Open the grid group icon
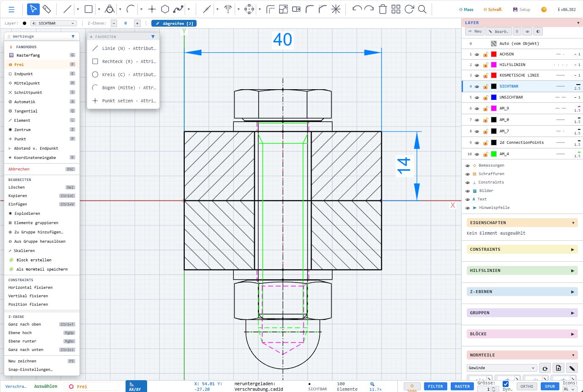 [396, 9]
